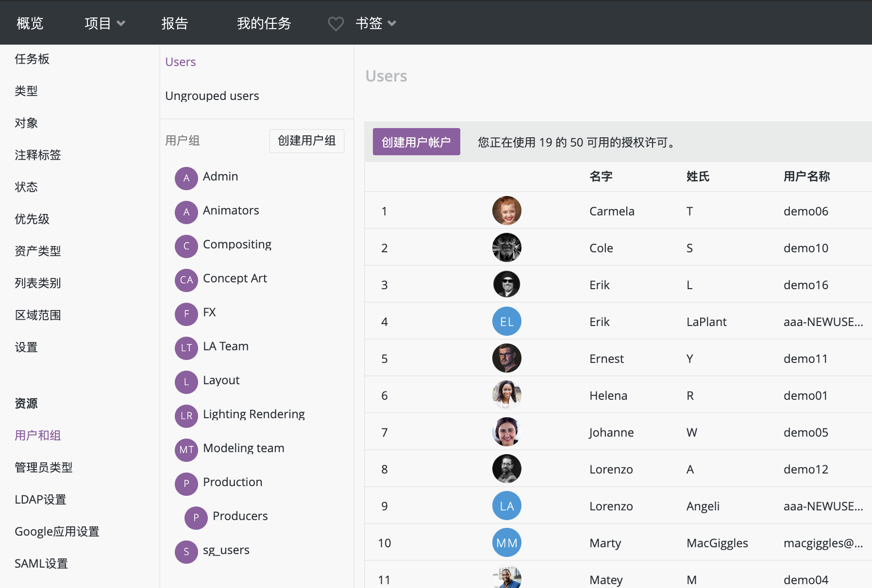Open the 书签 bookmarks dropdown

(x=375, y=23)
